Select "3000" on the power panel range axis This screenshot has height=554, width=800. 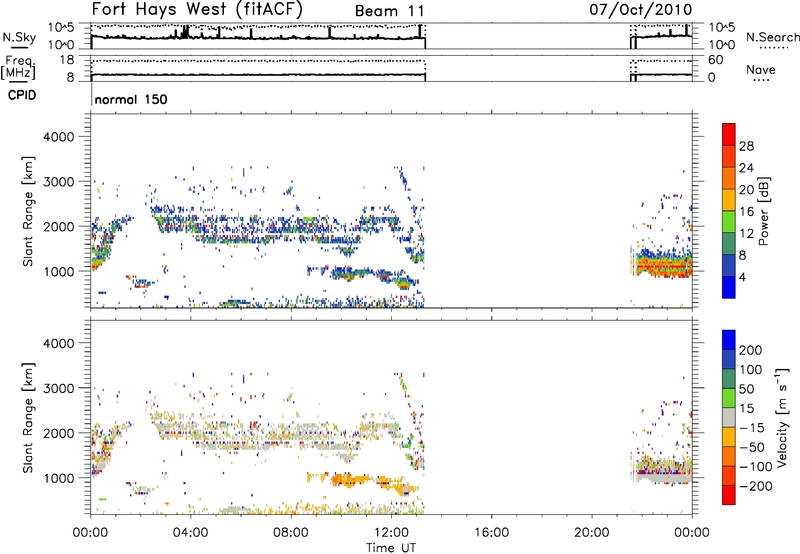[58, 182]
